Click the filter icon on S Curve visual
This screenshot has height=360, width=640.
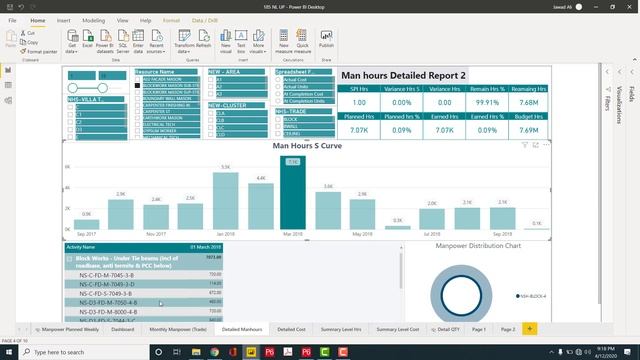pos(524,145)
